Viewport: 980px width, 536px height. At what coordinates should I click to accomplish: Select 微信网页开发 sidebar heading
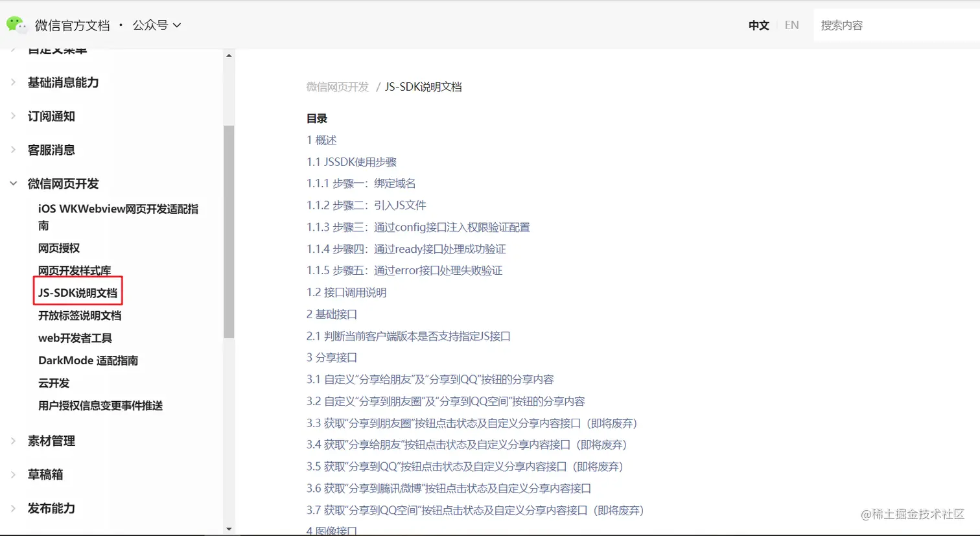point(63,183)
